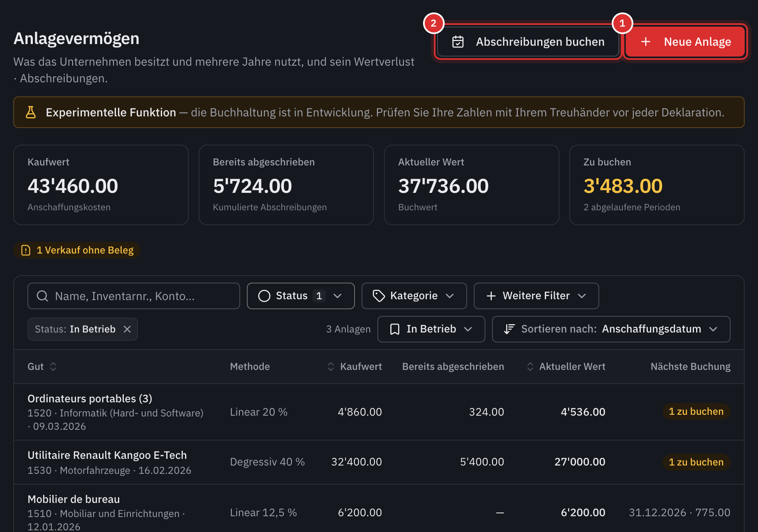
Task: Open the Sortieren nach Anschaffungsdatum dropdown
Action: pyautogui.click(x=611, y=329)
